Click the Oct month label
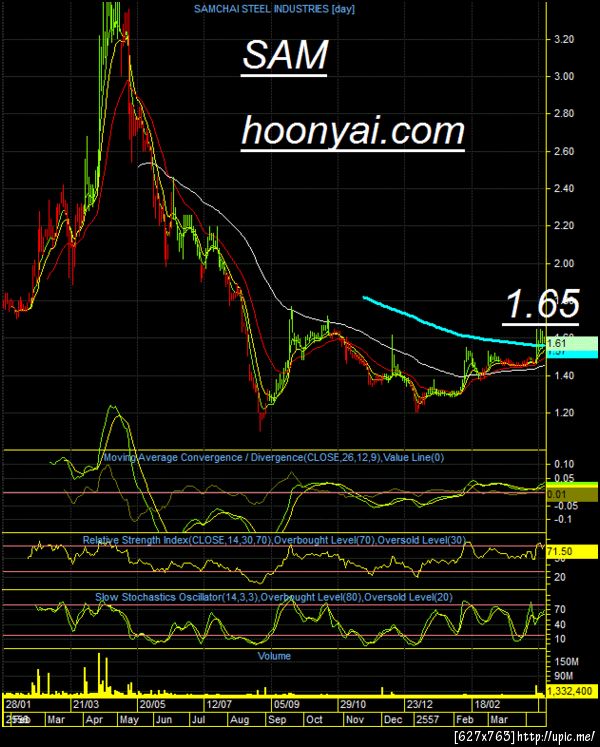The width and height of the screenshot is (600, 747). (314, 719)
